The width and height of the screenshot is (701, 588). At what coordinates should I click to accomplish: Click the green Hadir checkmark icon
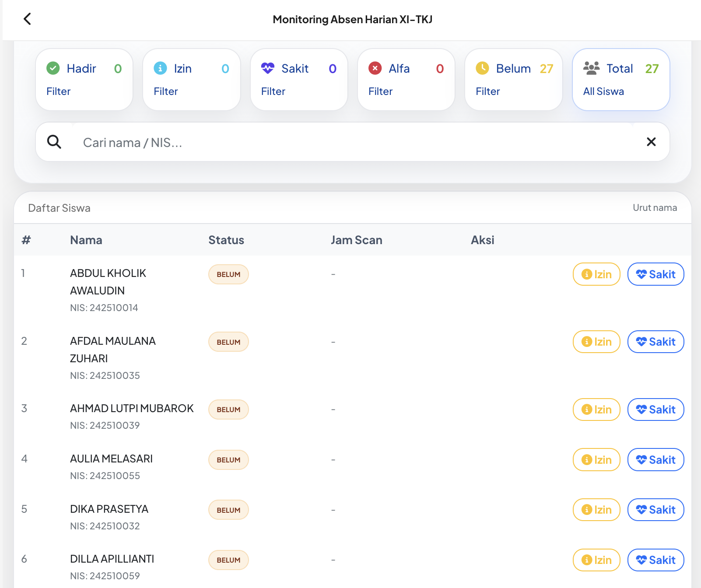53,68
